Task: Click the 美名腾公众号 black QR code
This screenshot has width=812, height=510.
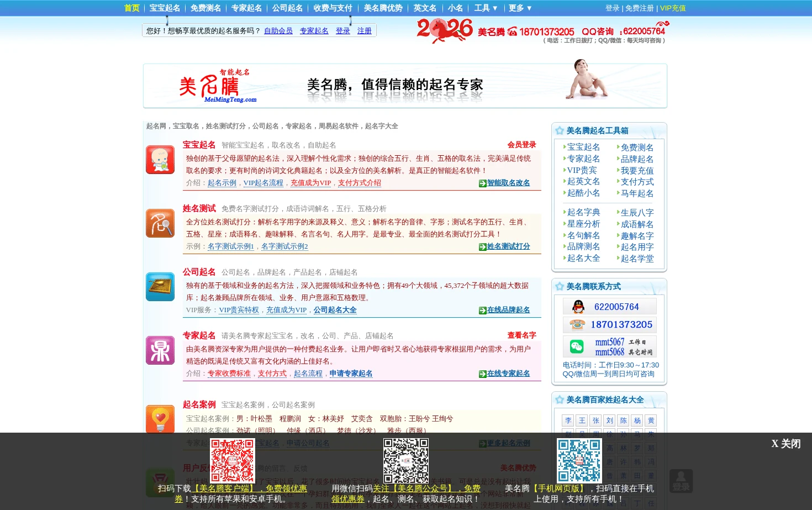Action: (x=406, y=461)
